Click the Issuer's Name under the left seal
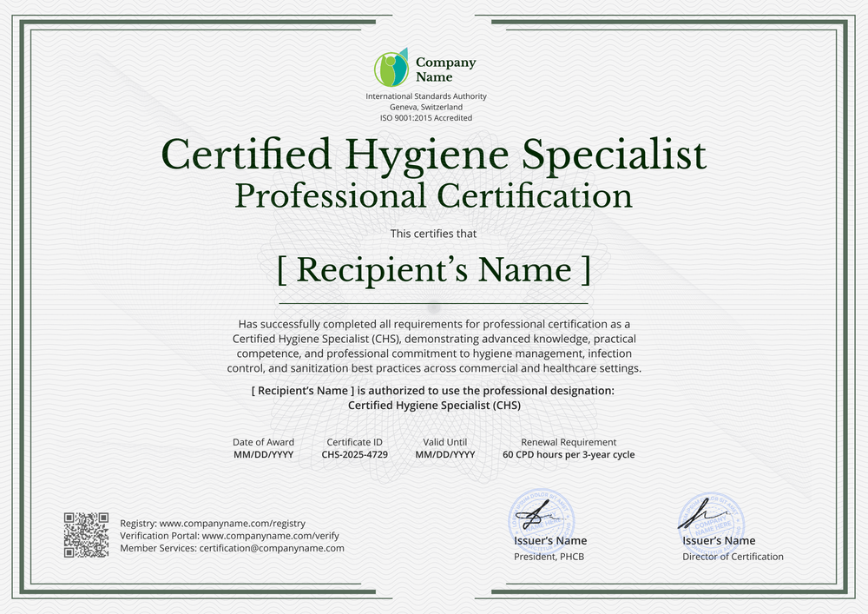Viewport: 868px width, 614px height. click(550, 540)
